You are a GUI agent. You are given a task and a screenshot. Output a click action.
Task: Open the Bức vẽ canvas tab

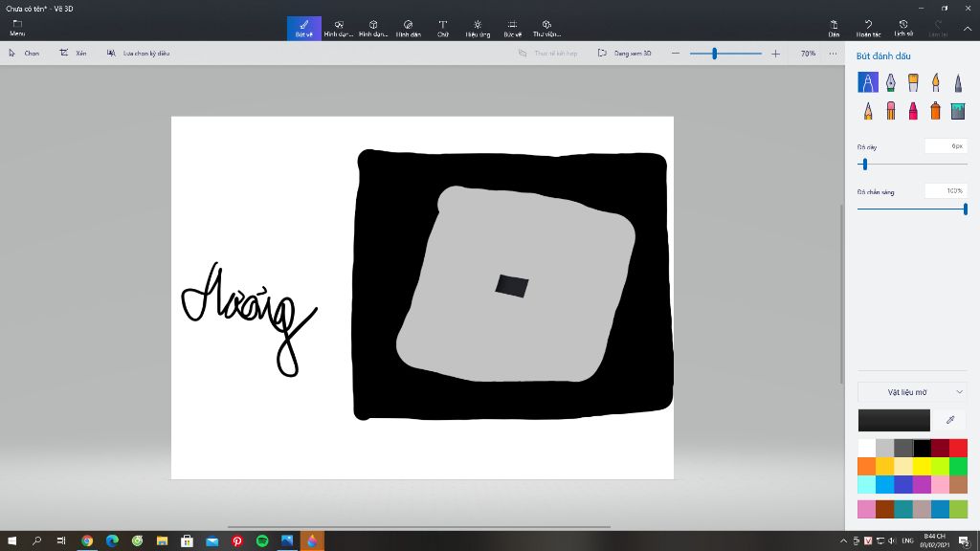[x=513, y=28]
